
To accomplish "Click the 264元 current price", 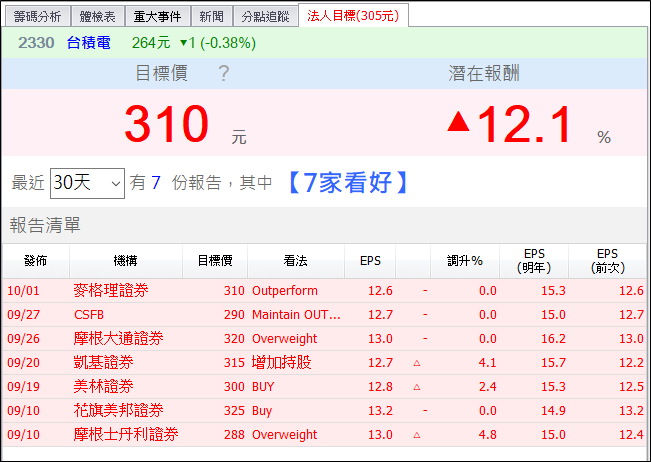I will click(x=151, y=43).
